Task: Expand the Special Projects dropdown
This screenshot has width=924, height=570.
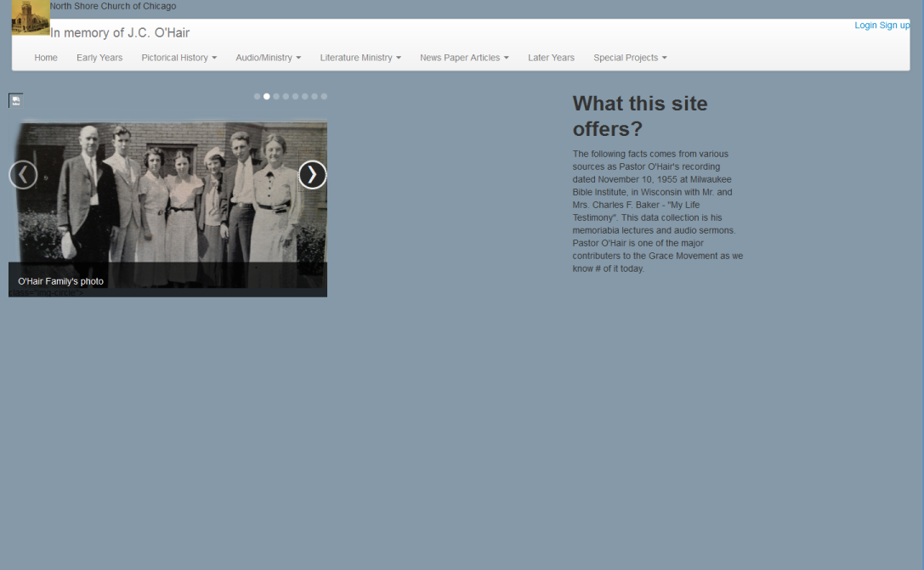Action: [x=630, y=58]
